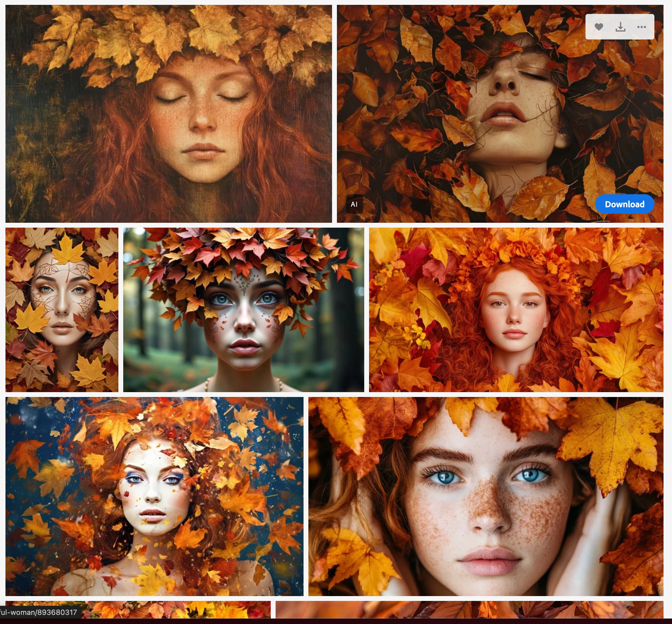Image resolution: width=672 pixels, height=624 pixels.
Task: Select the small portrait with leaf face drawings
Action: (x=62, y=310)
